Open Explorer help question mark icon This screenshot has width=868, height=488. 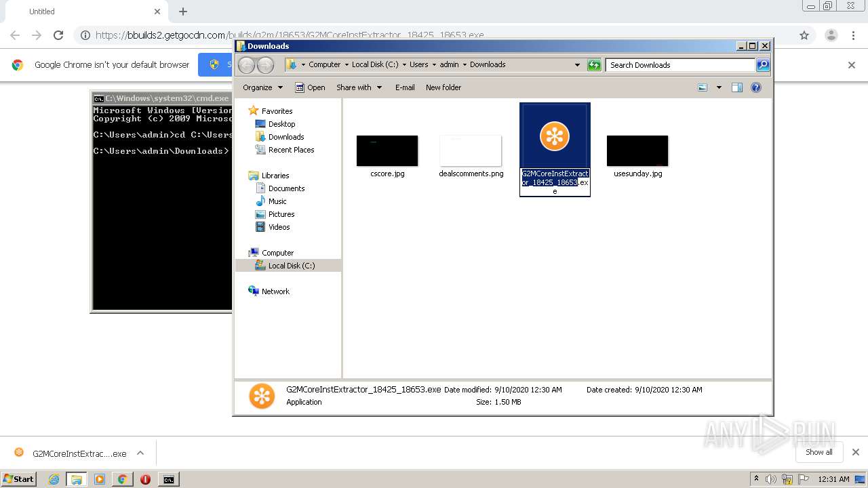coord(756,87)
